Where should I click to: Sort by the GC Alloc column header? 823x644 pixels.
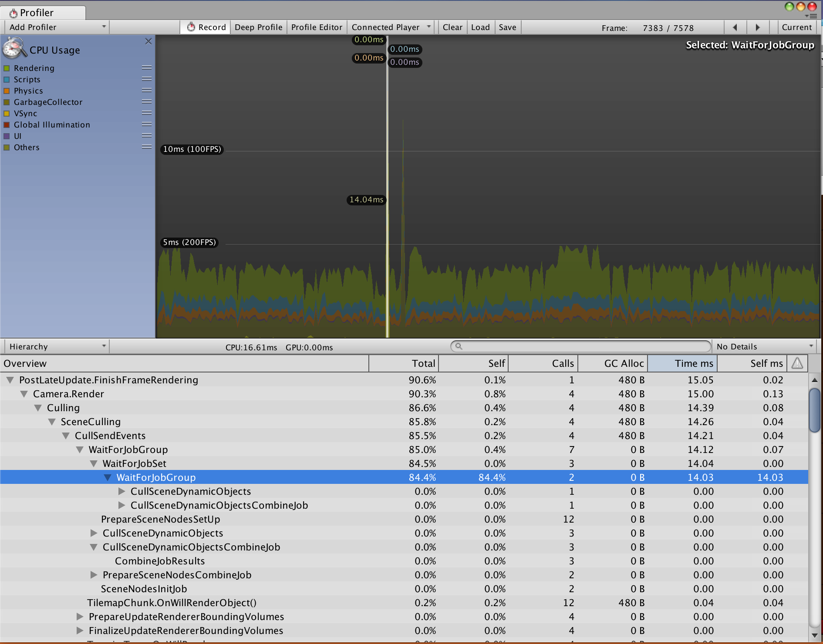[613, 363]
